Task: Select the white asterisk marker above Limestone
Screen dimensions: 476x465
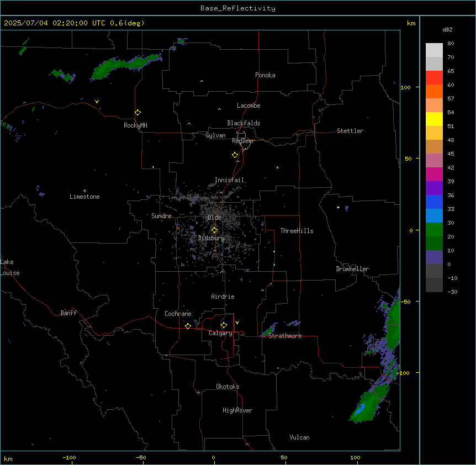Action: [x=84, y=191]
